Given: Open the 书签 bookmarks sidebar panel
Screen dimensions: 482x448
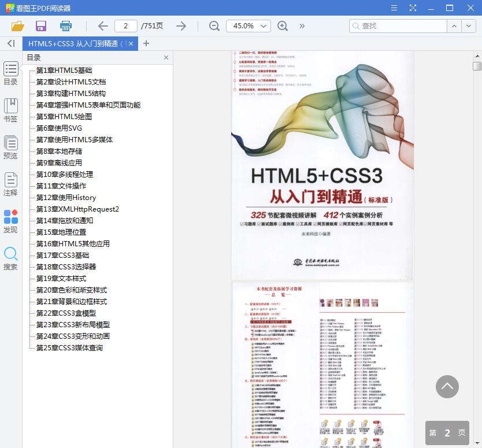Looking at the screenshot, I should click(11, 110).
